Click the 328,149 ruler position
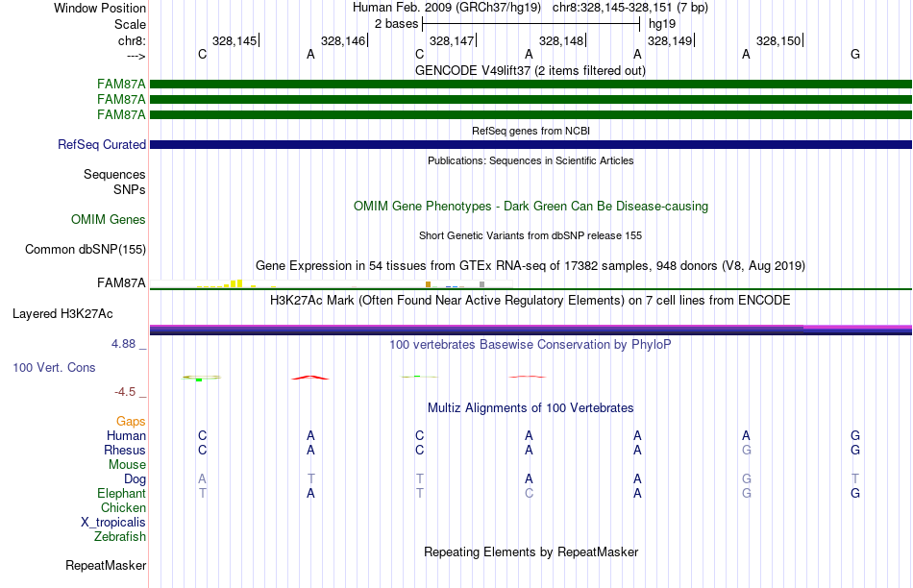This screenshot has width=913, height=588. coord(670,40)
